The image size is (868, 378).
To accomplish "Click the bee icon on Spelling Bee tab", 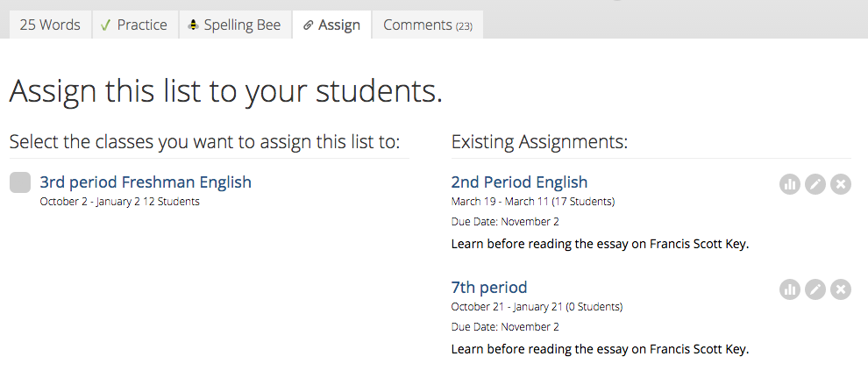I will click(194, 25).
